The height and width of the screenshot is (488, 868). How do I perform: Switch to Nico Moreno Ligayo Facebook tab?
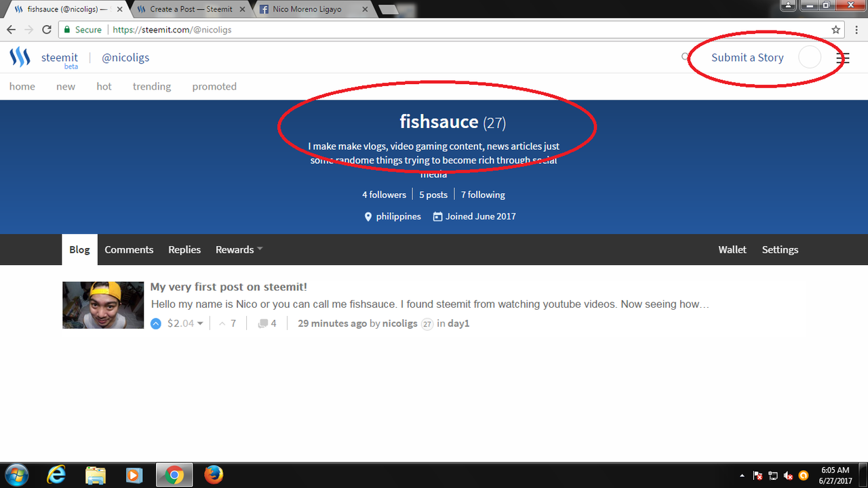(314, 9)
